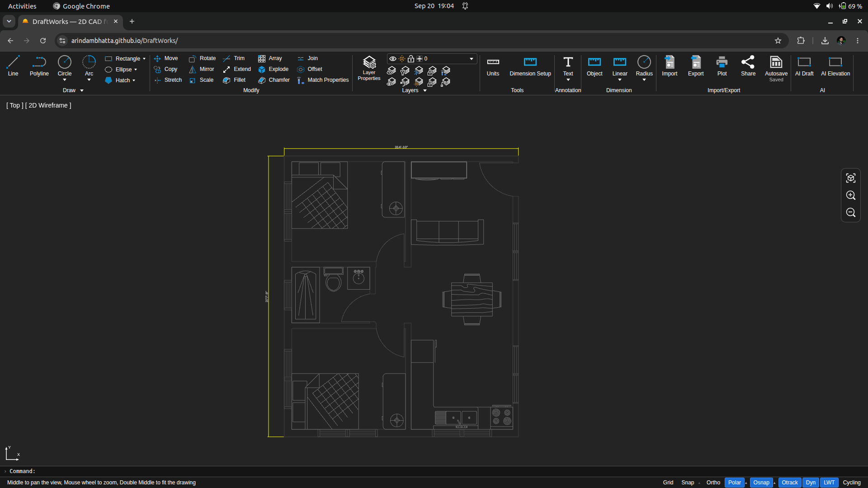Click the Import icon

click(x=670, y=66)
